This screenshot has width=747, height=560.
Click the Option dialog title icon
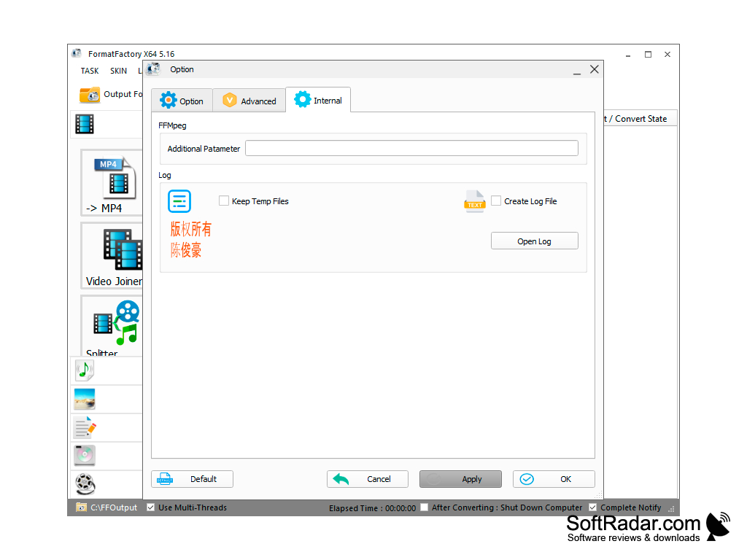click(x=153, y=69)
